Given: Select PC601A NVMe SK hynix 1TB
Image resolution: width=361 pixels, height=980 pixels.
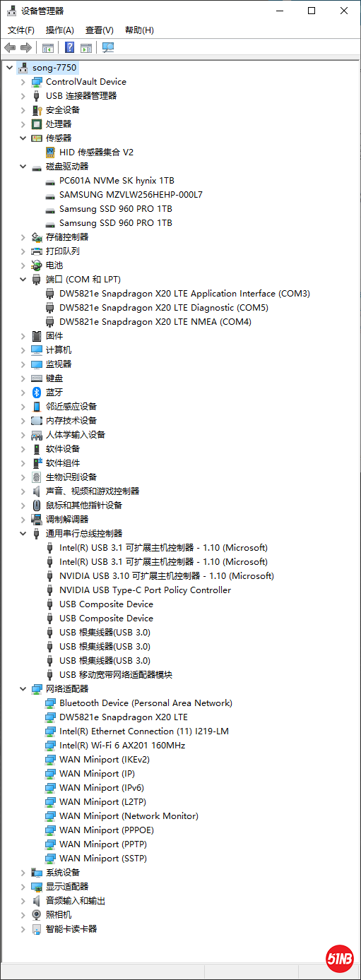Looking at the screenshot, I should coord(117,181).
